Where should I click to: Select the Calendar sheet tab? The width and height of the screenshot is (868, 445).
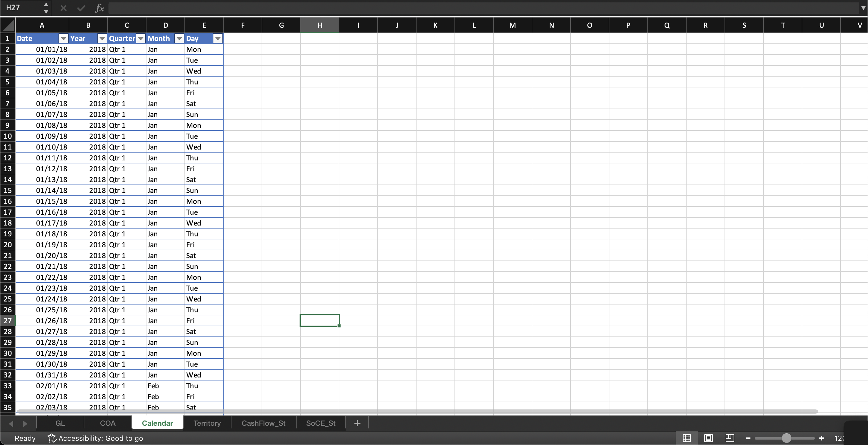[157, 423]
